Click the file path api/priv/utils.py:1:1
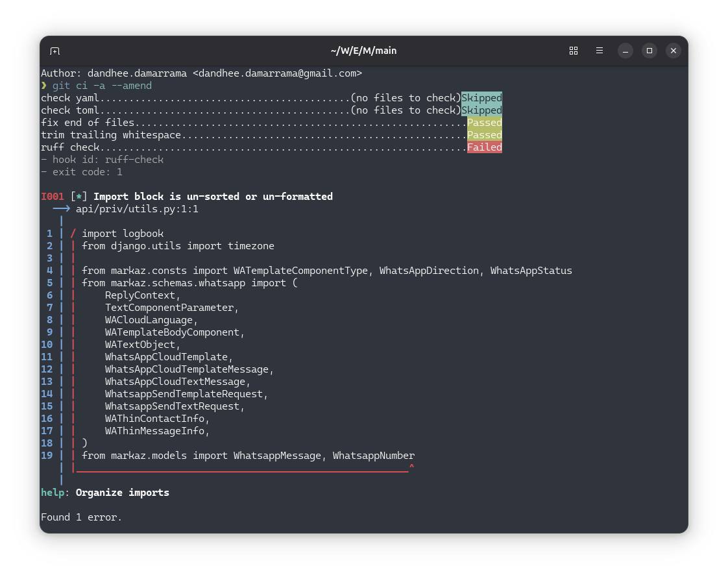The width and height of the screenshot is (728, 577). click(x=137, y=209)
